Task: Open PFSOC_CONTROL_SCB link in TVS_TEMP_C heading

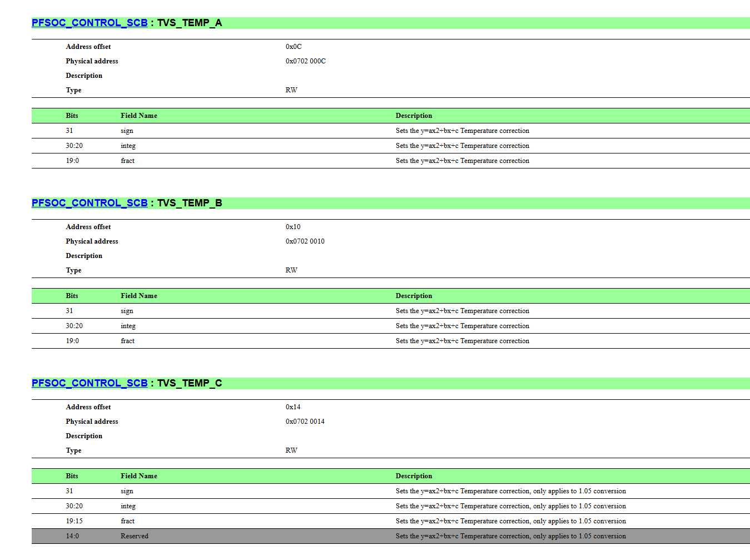Action: (90, 383)
